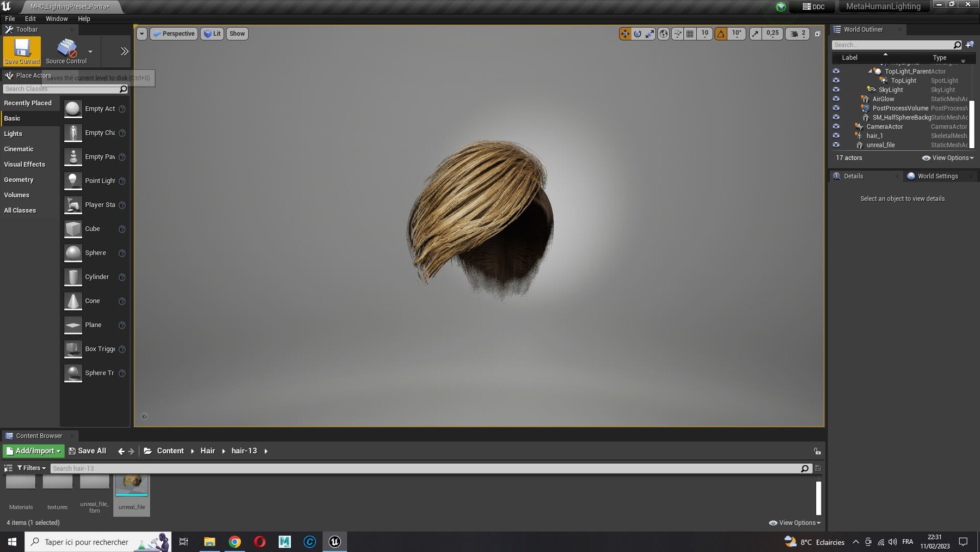Screen dimensions: 980x552
Task: Toggle rotation snapping triangle button
Action: coord(721,34)
